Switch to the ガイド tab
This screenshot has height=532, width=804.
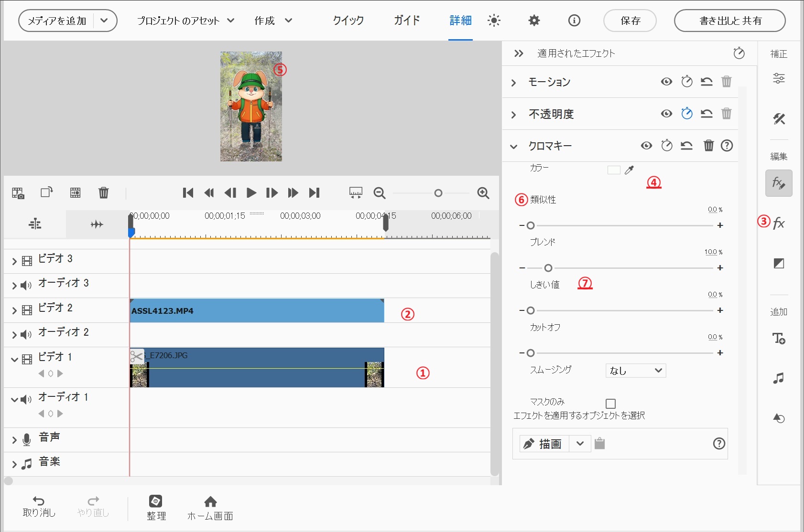[x=407, y=21]
